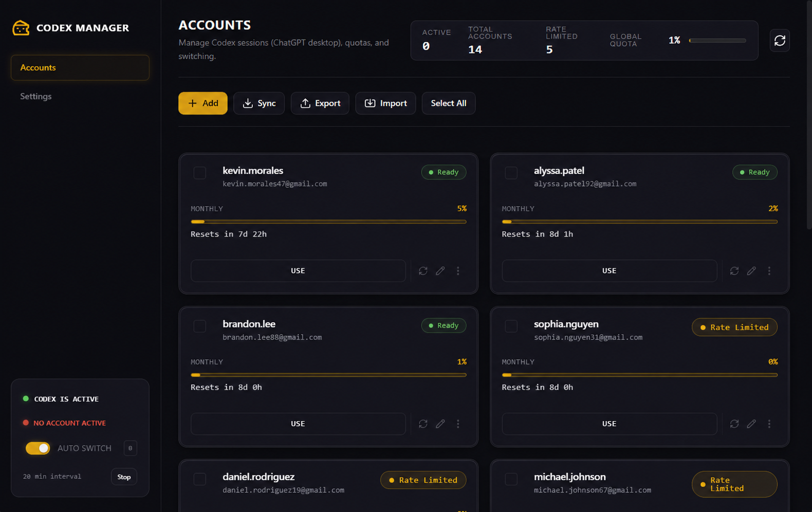Click email sophia.nguyen31@gmail.com
The image size is (812, 512).
coord(588,338)
